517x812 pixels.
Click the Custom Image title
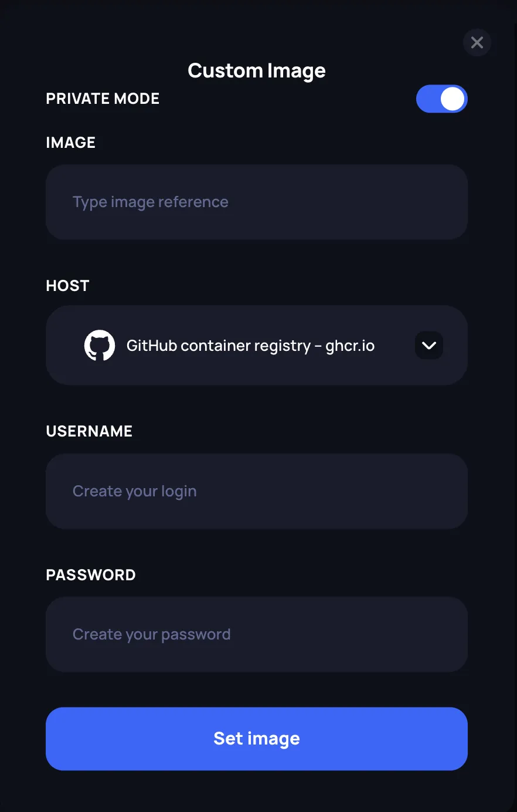257,70
